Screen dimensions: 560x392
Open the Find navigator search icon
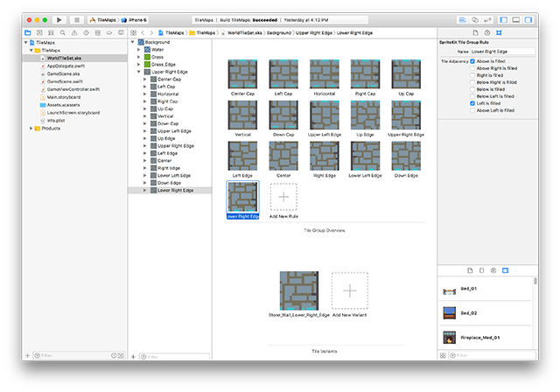click(61, 32)
